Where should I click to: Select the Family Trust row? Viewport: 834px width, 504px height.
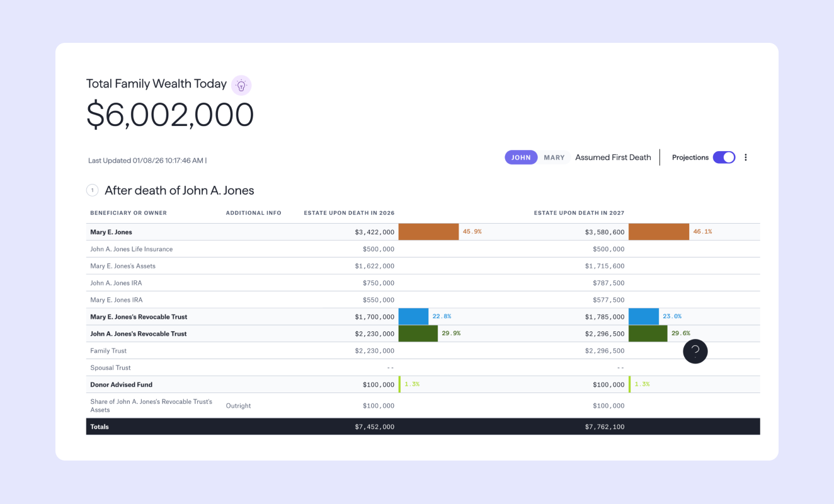point(423,350)
